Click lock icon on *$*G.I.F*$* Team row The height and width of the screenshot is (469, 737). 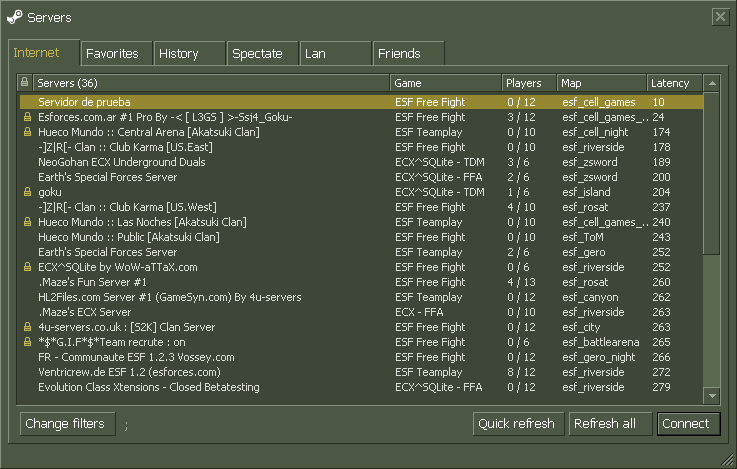28,342
